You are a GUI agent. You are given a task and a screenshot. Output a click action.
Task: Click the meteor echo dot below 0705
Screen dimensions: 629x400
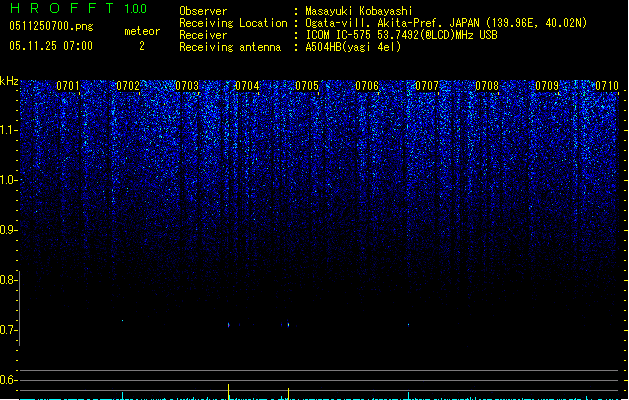tap(288, 325)
